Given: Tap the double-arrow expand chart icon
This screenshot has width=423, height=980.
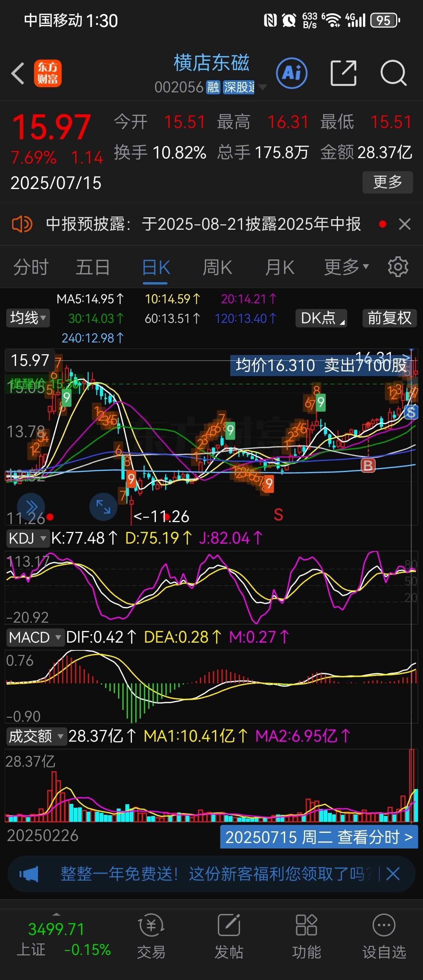Looking at the screenshot, I should (x=31, y=508).
